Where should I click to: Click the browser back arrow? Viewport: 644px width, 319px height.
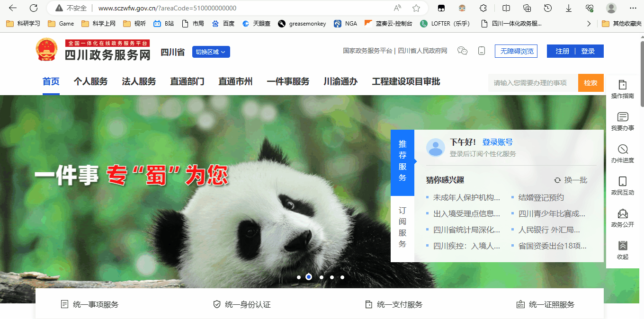pyautogui.click(x=13, y=8)
